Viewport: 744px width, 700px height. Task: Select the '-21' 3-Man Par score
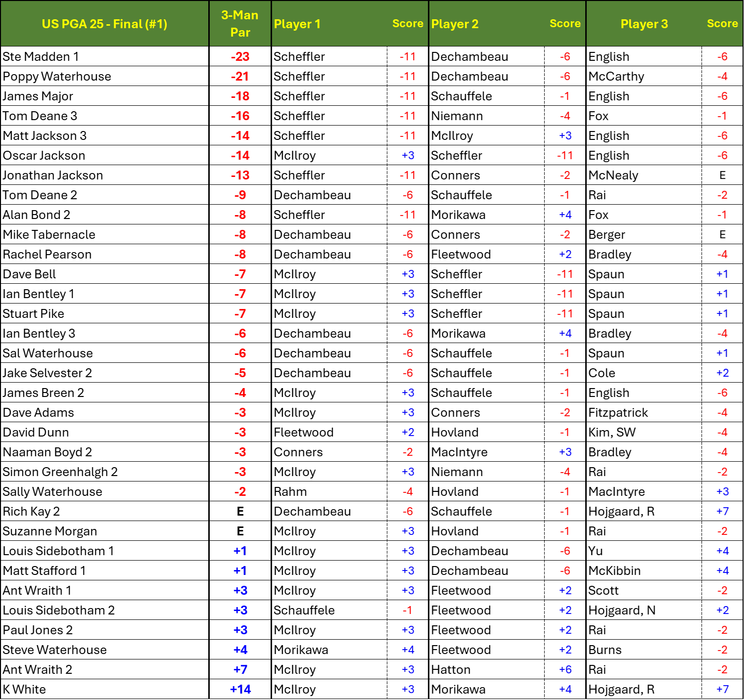tap(240, 76)
